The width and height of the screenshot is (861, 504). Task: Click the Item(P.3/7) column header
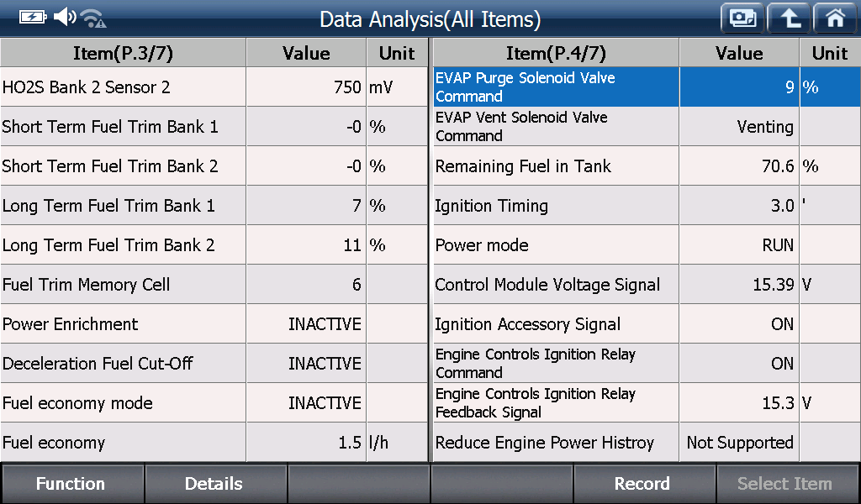click(123, 53)
